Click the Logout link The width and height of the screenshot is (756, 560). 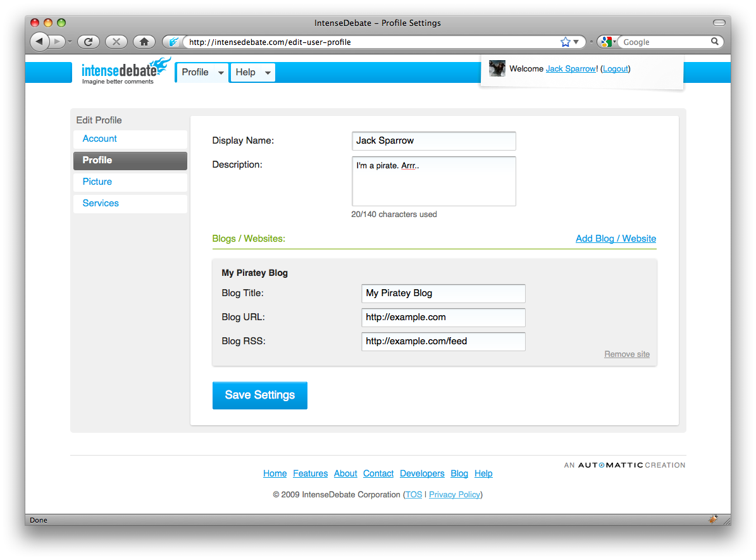click(616, 68)
